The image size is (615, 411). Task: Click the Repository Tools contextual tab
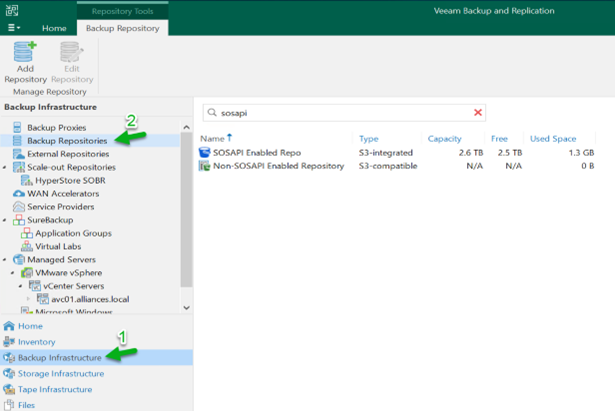click(x=122, y=11)
